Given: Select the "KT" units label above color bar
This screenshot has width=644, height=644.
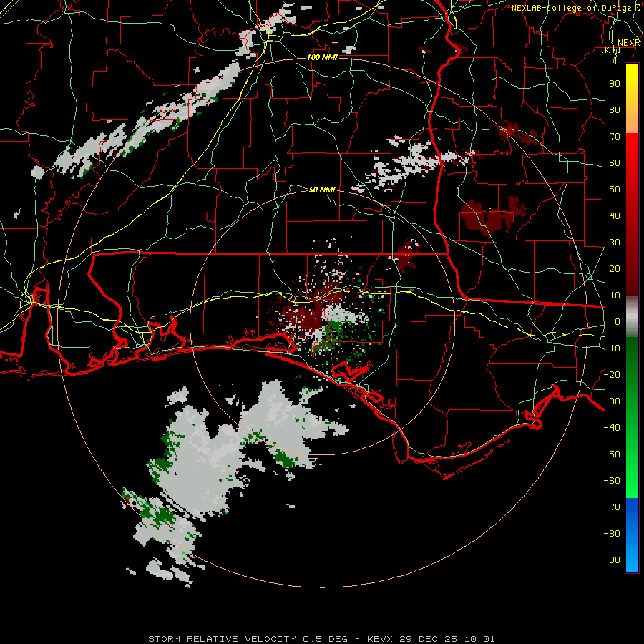Looking at the screenshot, I should point(610,49).
